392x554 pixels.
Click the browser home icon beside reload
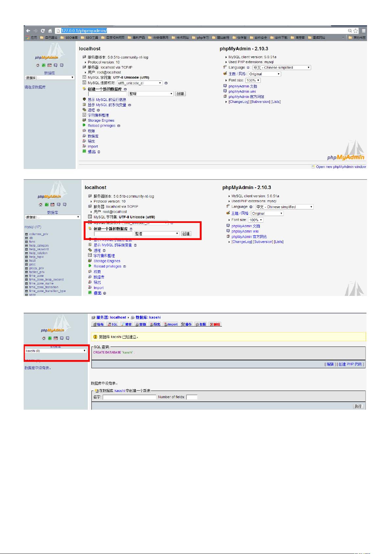click(x=50, y=31)
